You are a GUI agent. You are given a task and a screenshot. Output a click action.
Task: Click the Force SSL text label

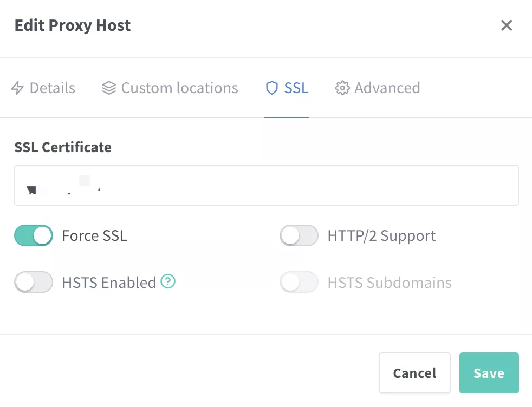pyautogui.click(x=94, y=236)
